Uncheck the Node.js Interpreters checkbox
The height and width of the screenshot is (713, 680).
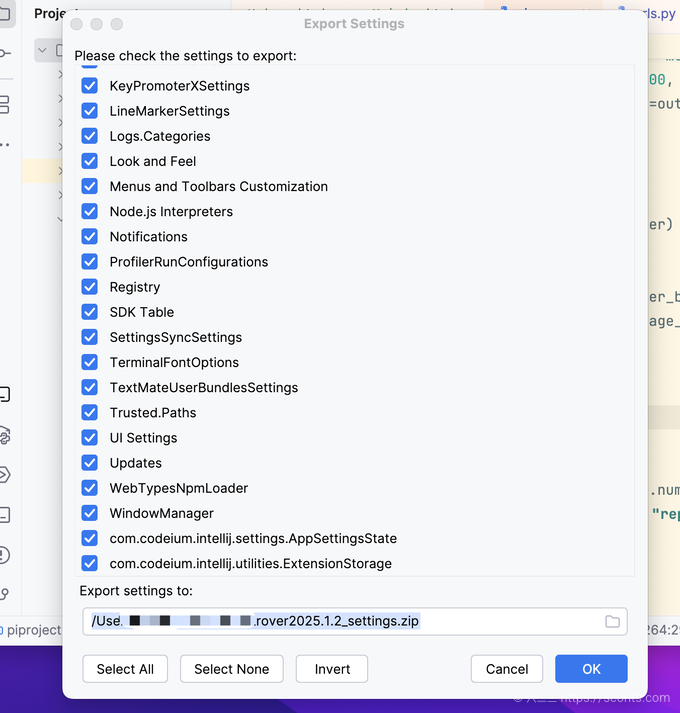point(90,211)
